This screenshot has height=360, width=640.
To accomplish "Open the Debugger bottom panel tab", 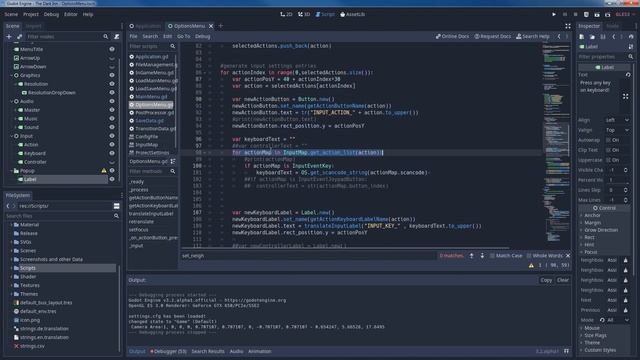I will (168, 351).
